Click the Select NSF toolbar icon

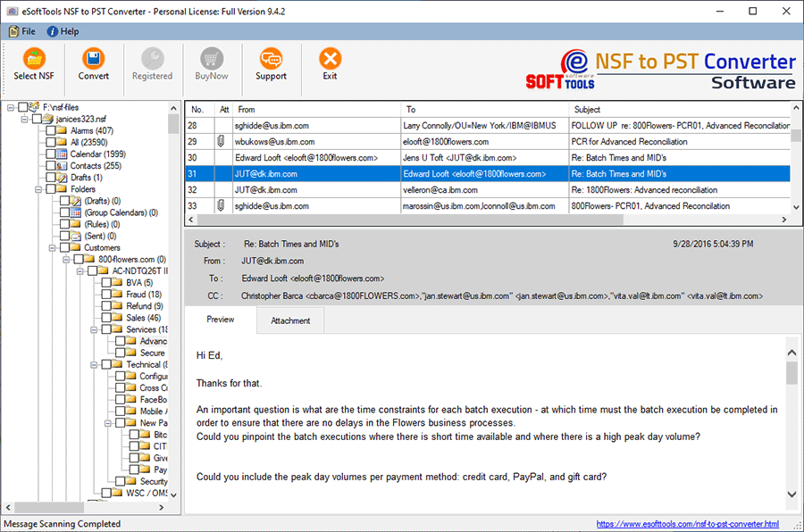(x=34, y=58)
